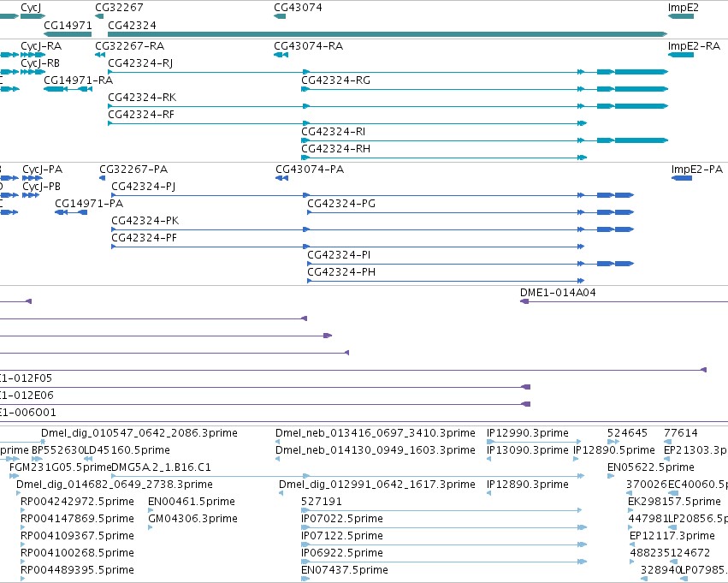This screenshot has width=728, height=583.
Task: Select CG43074-PA protein label
Action: click(x=310, y=170)
